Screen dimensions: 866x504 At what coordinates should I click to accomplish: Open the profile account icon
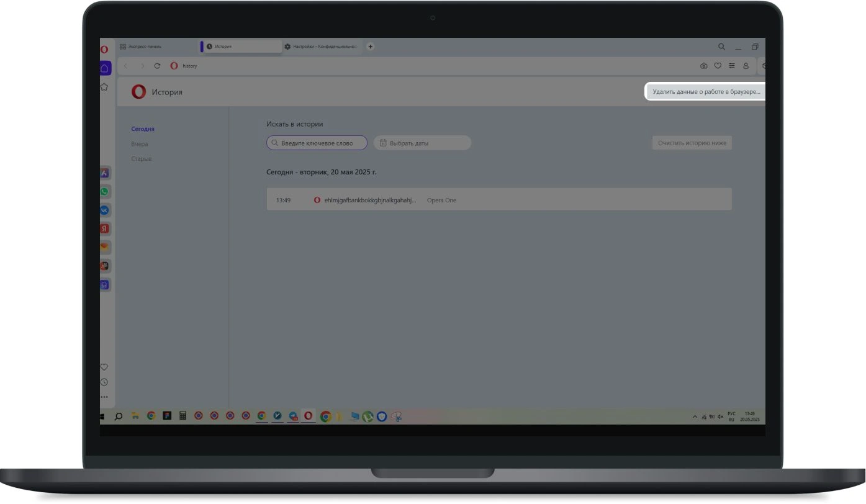pos(746,66)
